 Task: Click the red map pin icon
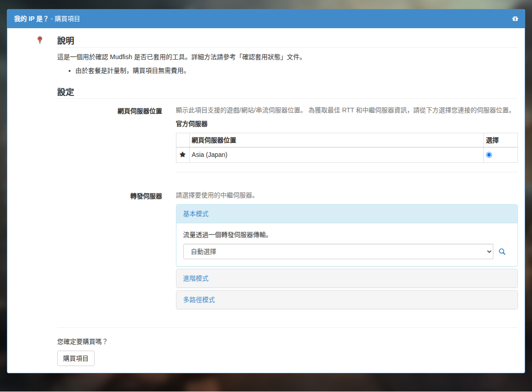pyautogui.click(x=40, y=40)
